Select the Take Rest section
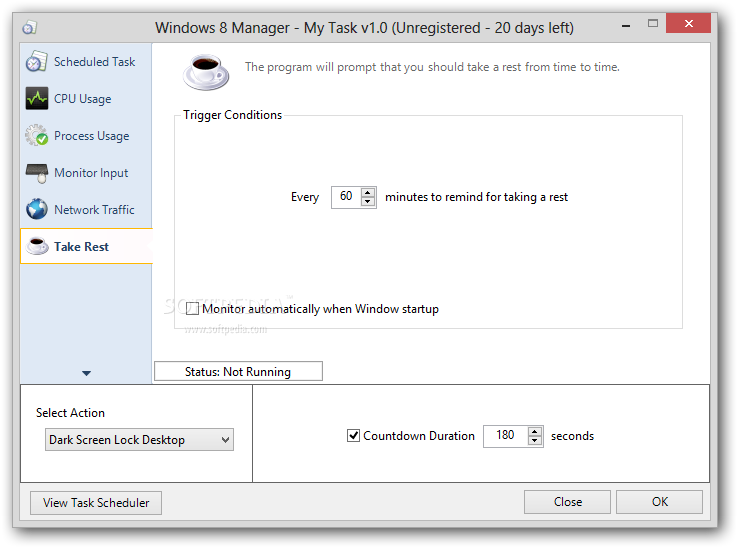Image resolution: width=738 pixels, height=548 pixels. tap(86, 246)
